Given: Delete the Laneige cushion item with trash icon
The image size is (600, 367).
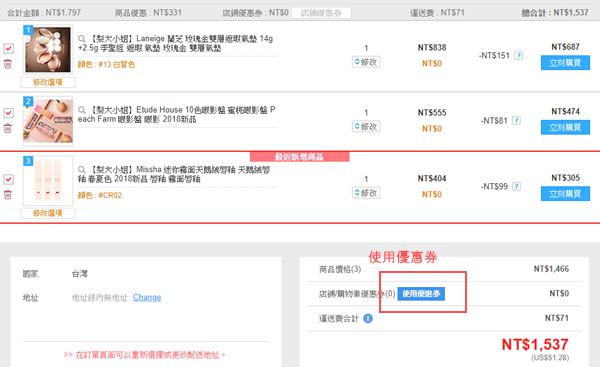Looking at the screenshot, I should 8,64.
